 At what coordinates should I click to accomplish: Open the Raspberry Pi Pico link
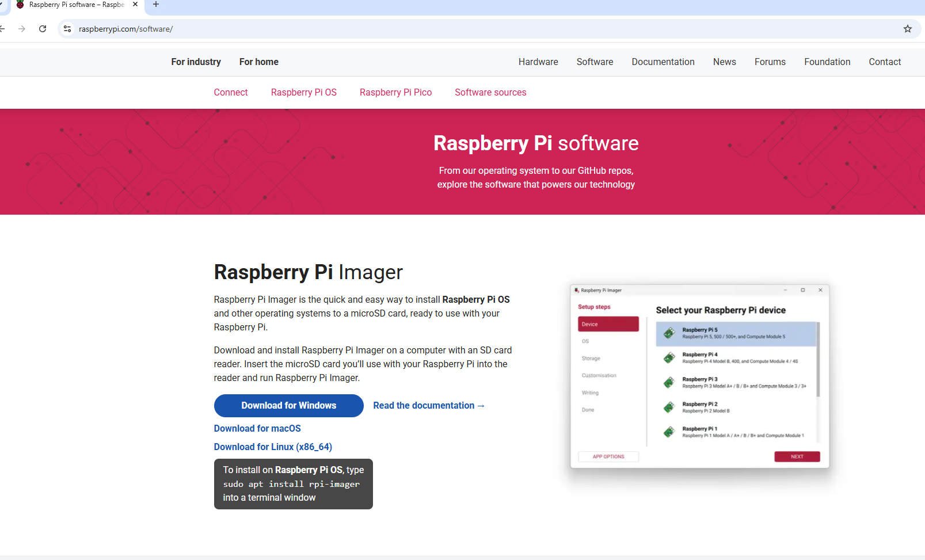[x=395, y=92]
